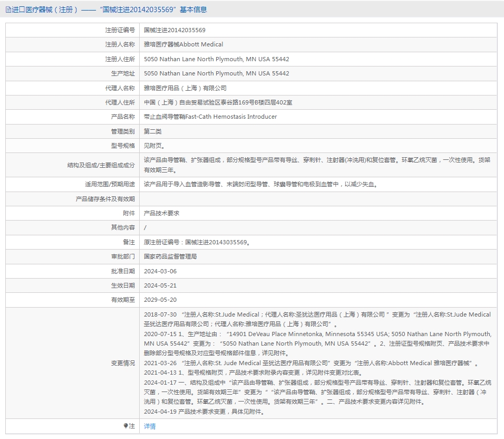The width and height of the screenshot is (504, 439).
Task: Select agent name 雅培医疗用品（上海）有限公司
Action: 185,88
